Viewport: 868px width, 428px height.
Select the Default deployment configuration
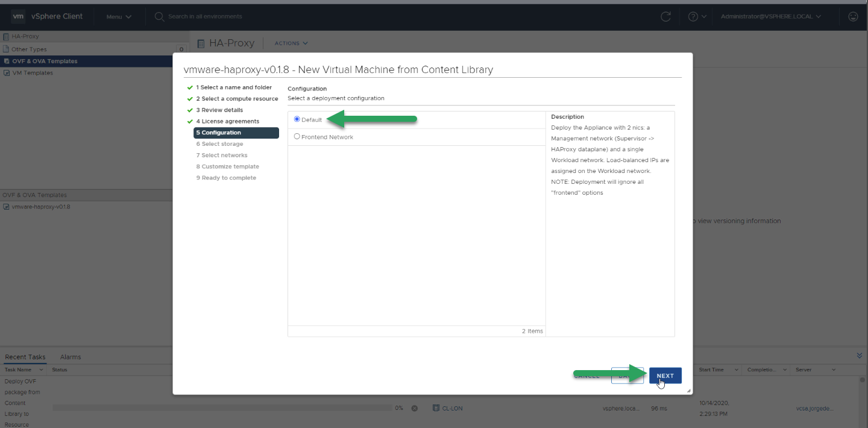tap(297, 119)
